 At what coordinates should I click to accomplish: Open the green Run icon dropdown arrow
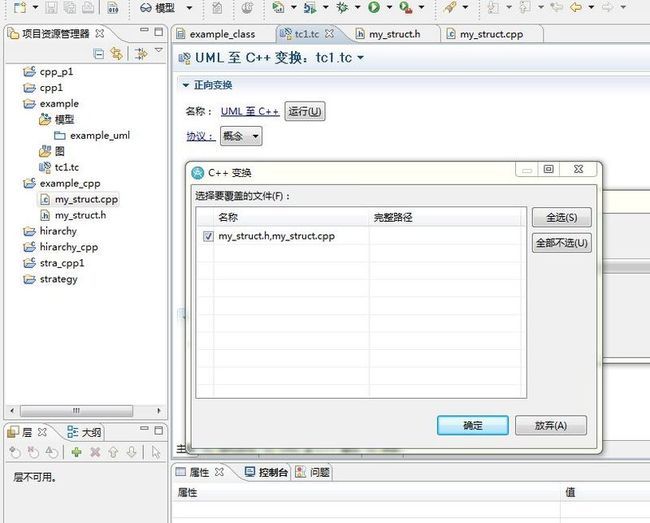click(x=389, y=7)
